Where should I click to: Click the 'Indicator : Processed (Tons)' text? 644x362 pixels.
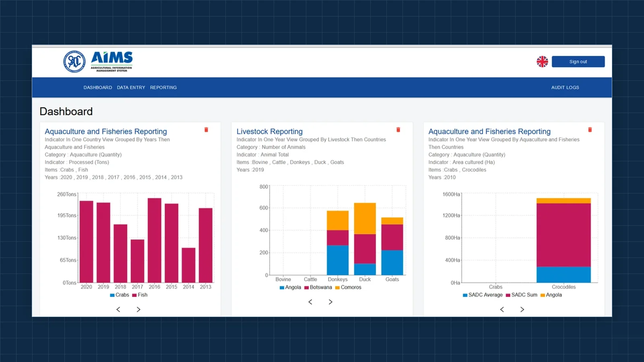pyautogui.click(x=77, y=162)
